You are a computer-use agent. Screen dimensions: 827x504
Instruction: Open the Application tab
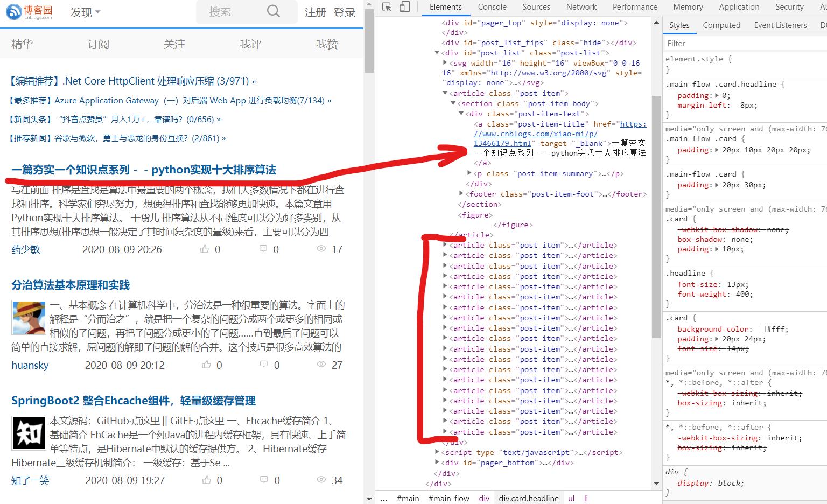pyautogui.click(x=739, y=7)
